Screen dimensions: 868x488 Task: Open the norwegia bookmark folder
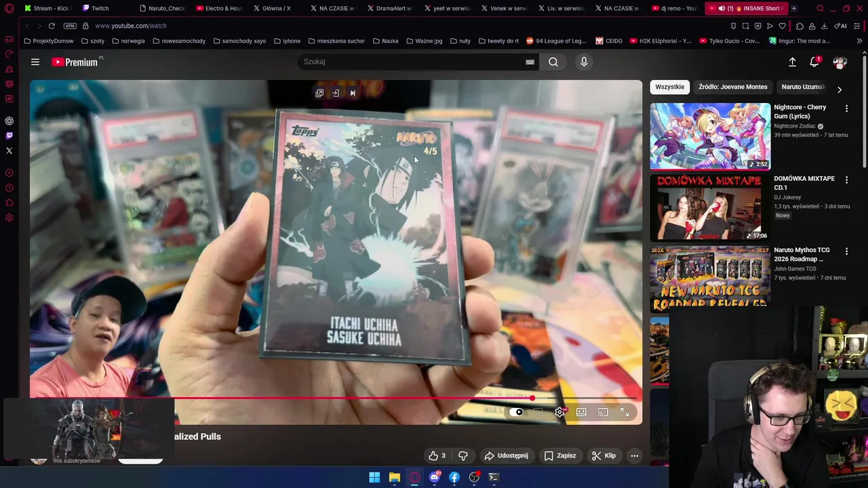coord(128,41)
